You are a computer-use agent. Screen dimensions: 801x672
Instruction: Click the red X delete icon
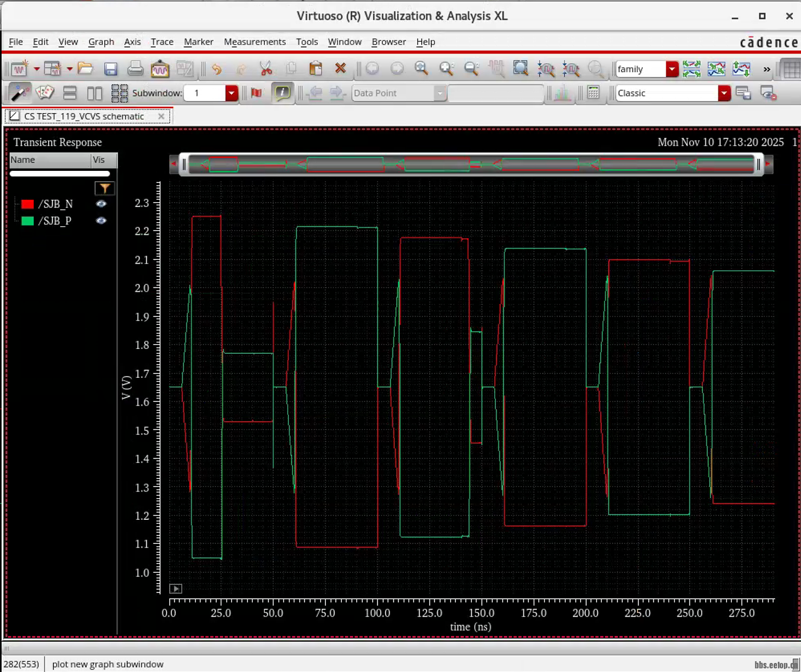pyautogui.click(x=341, y=69)
